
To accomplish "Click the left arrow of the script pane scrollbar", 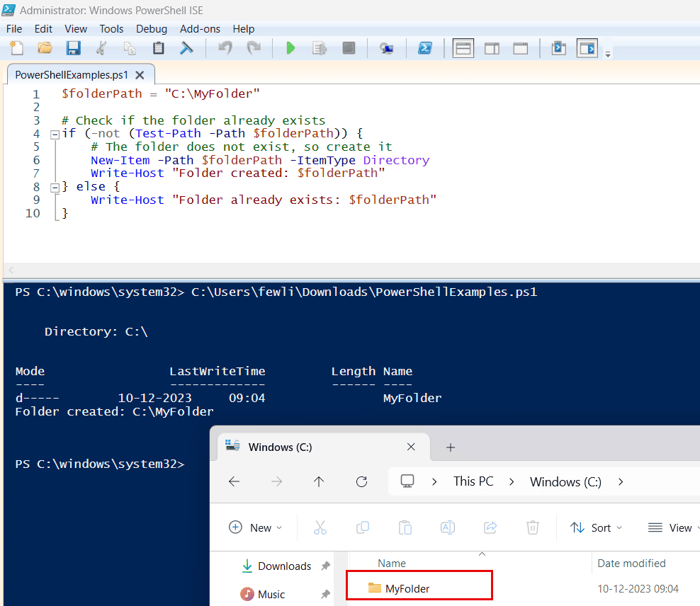I will 11,269.
